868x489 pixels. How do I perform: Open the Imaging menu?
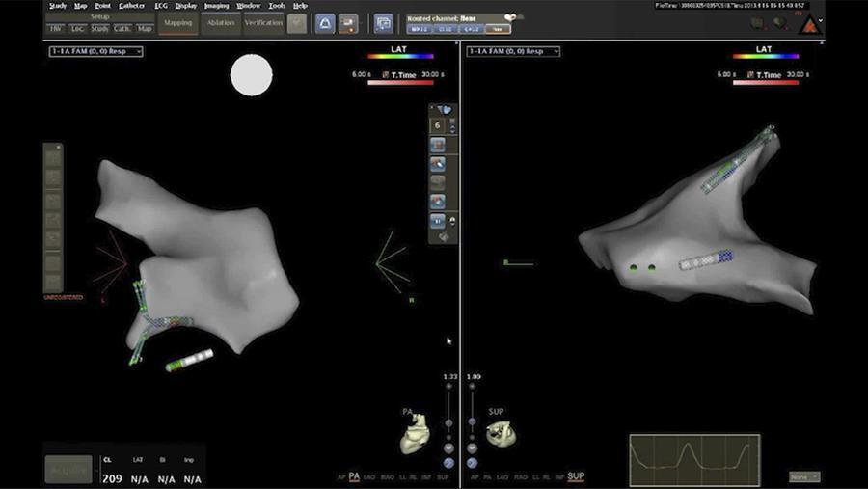point(216,6)
